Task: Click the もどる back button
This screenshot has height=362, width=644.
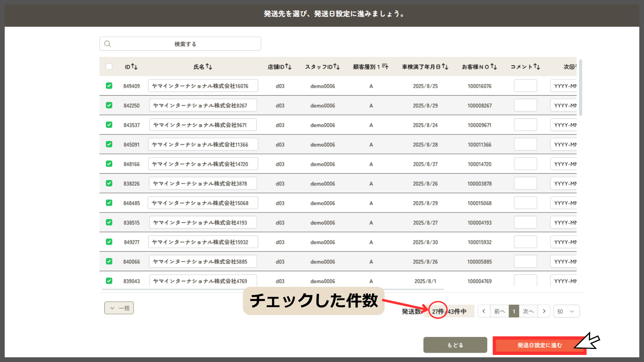Action: 455,345
